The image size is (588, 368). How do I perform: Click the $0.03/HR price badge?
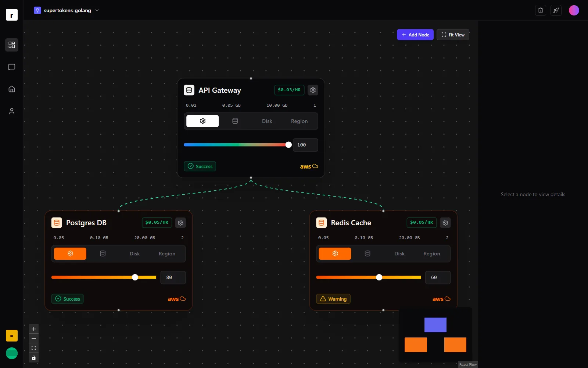(289, 90)
